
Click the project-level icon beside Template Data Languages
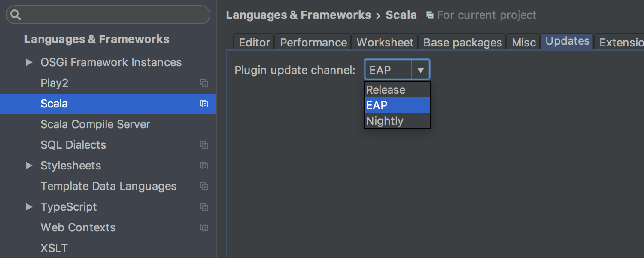[x=204, y=186]
